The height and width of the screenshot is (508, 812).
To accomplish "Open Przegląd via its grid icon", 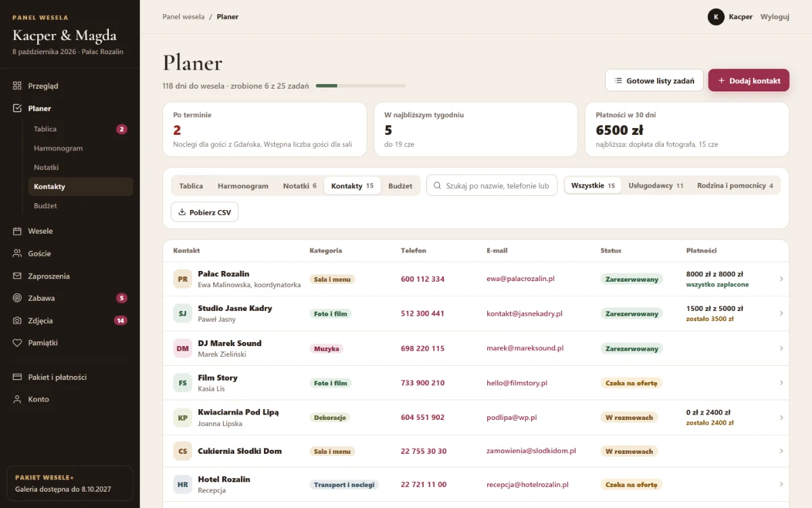I will 17,86.
